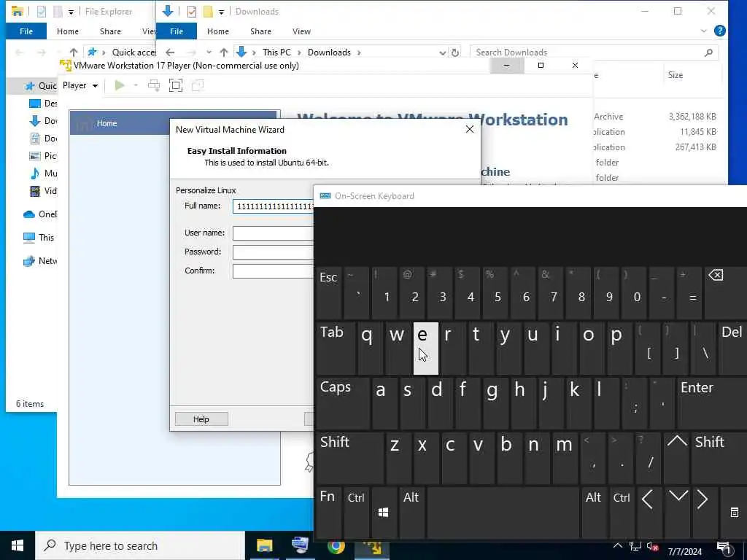Open View tab in Downloads window ribbon
Viewport: 747px width, 560px height.
coord(301,31)
